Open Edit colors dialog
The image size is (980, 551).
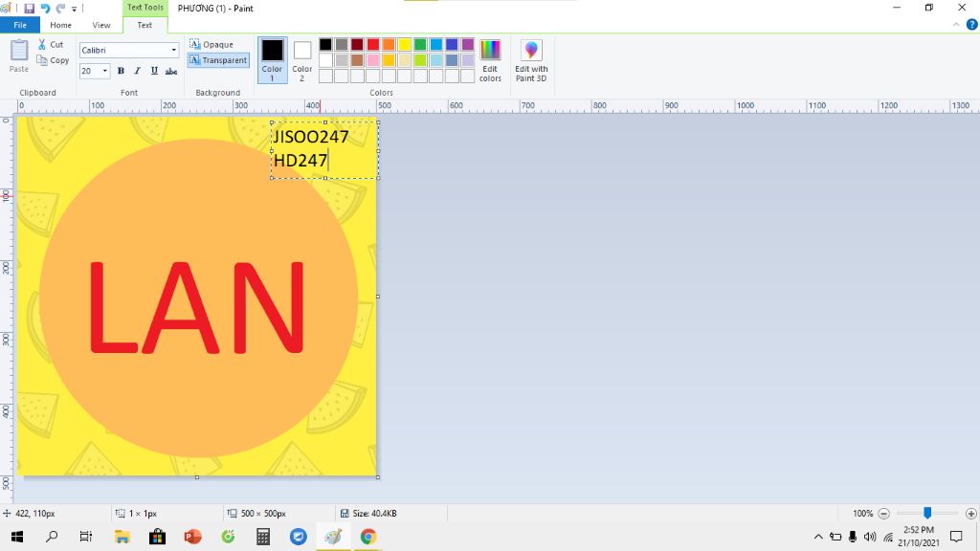490,60
